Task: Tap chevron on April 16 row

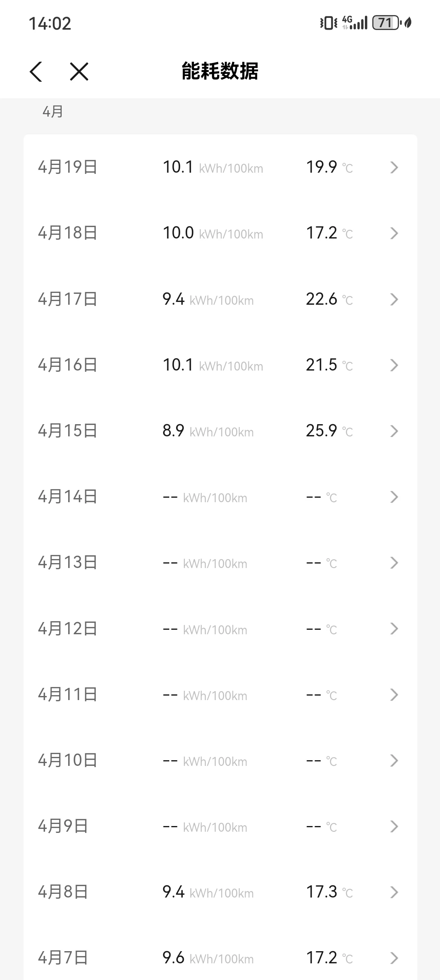Action: [x=394, y=365]
